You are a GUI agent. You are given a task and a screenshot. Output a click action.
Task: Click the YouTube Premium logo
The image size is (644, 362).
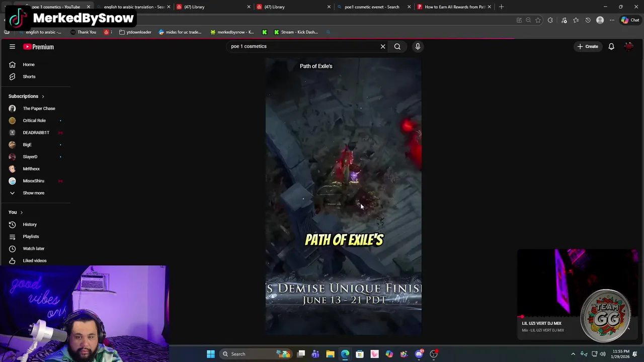coord(39,47)
